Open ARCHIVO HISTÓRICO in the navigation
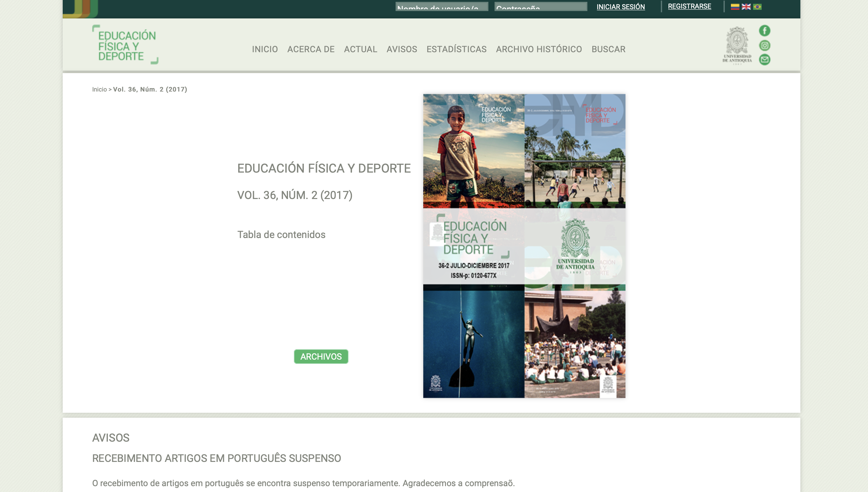Viewport: 868px width, 492px height. click(539, 49)
